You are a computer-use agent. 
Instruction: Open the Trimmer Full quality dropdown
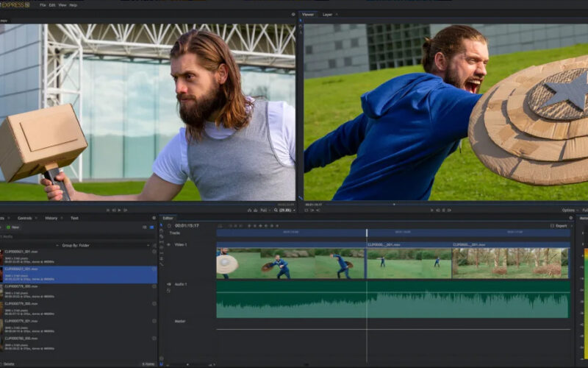point(265,210)
